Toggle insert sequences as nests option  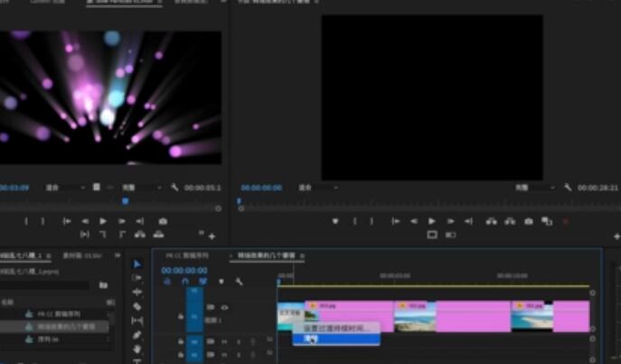coord(167,282)
